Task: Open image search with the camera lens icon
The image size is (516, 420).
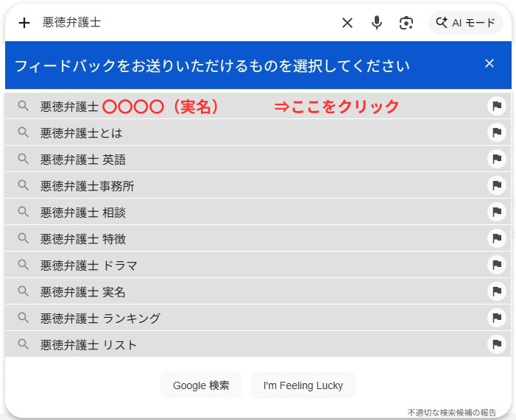Action: pos(406,23)
